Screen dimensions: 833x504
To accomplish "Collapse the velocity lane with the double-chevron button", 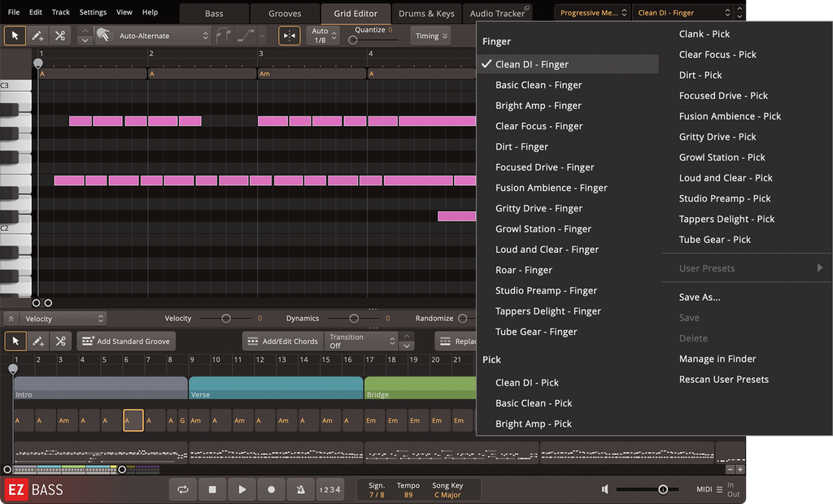I will pos(11,319).
